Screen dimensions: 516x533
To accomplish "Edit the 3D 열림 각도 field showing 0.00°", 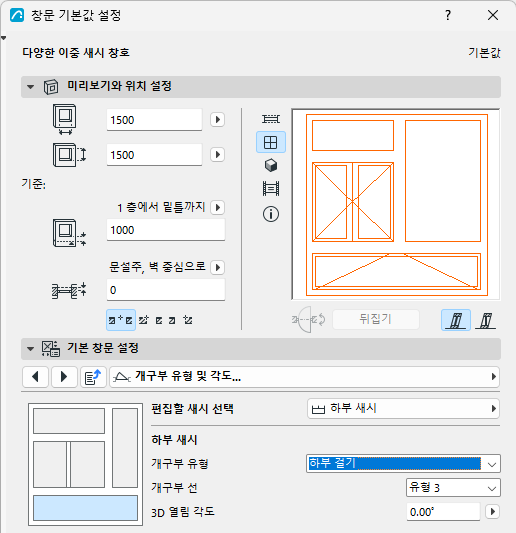I will pyautogui.click(x=443, y=512).
